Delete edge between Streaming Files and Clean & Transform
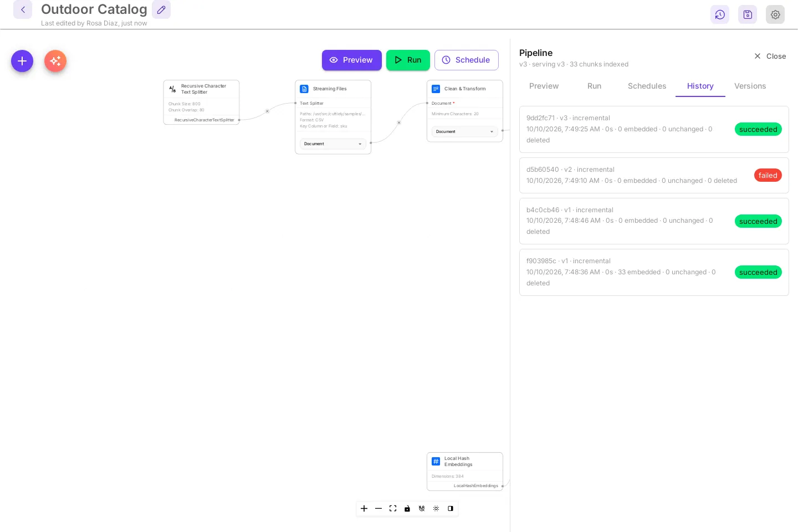 [399, 122]
